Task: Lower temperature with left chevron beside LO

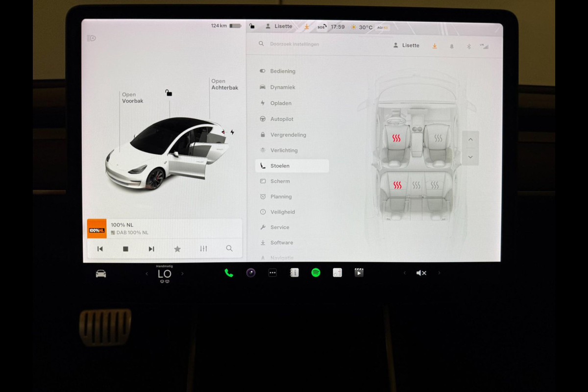Action: click(x=147, y=273)
